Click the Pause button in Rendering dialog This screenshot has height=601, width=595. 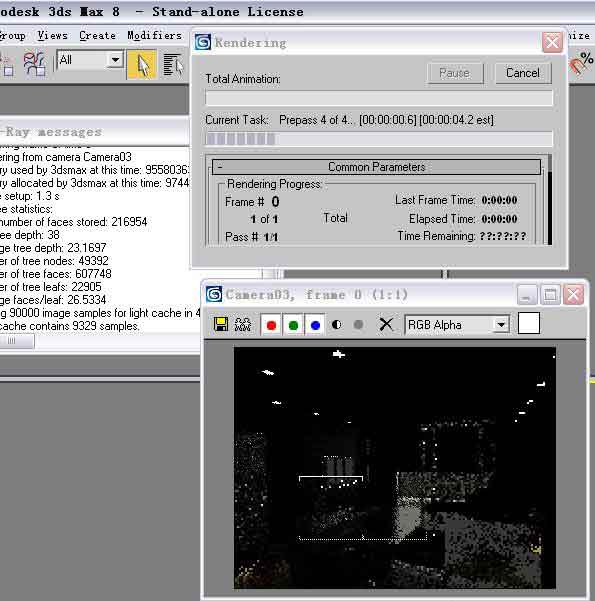click(x=455, y=73)
